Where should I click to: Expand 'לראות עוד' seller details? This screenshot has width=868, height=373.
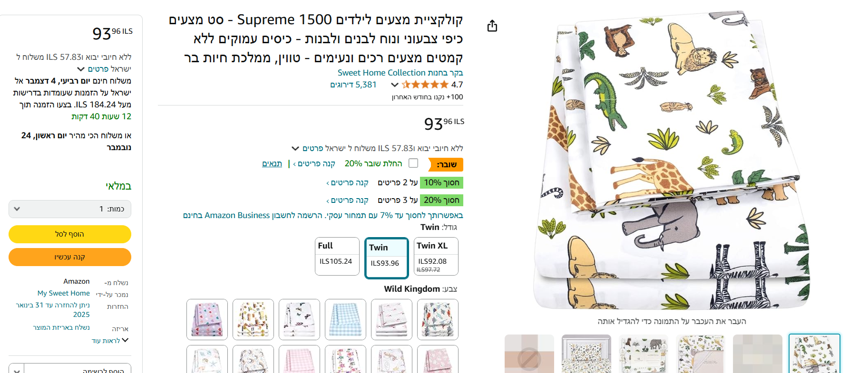(x=110, y=341)
